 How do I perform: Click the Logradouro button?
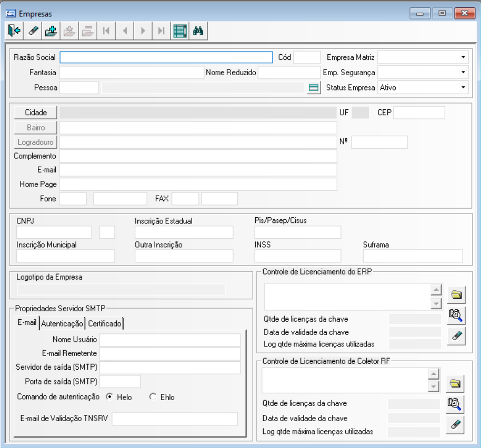[36, 142]
